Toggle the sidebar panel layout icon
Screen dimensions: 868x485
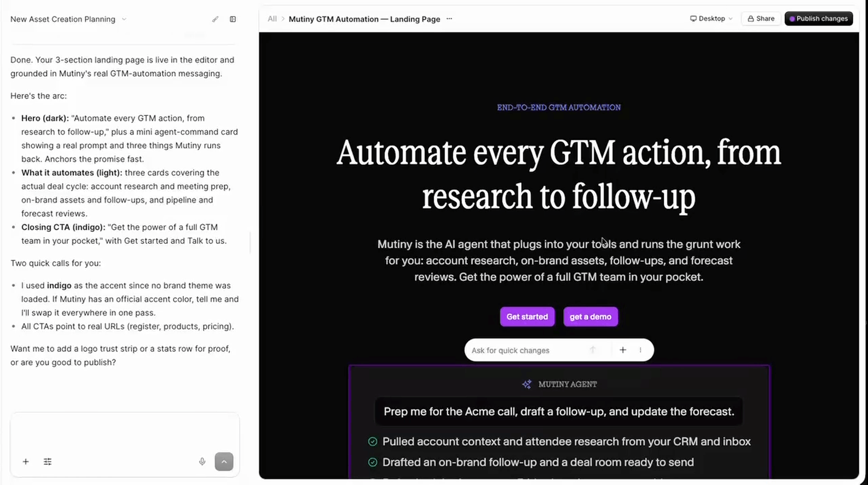click(233, 19)
